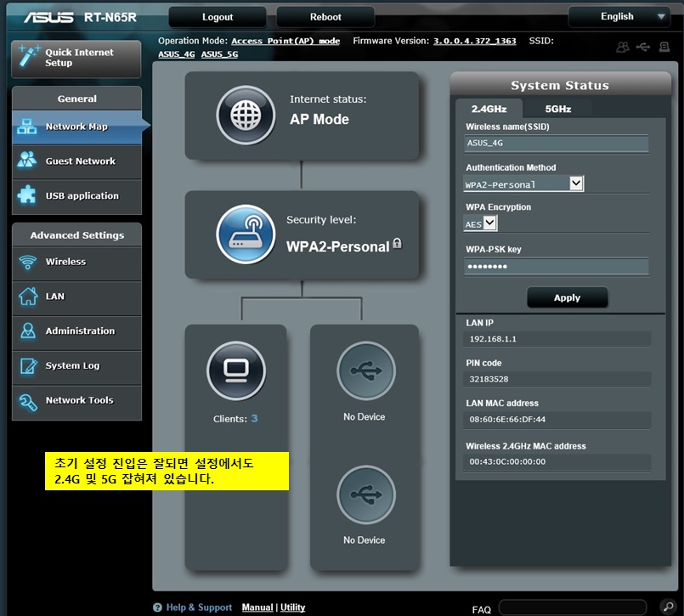The width and height of the screenshot is (684, 616).
Task: Click LAN MAC address 08:60:6E:66:DF:44
Action: [x=507, y=419]
